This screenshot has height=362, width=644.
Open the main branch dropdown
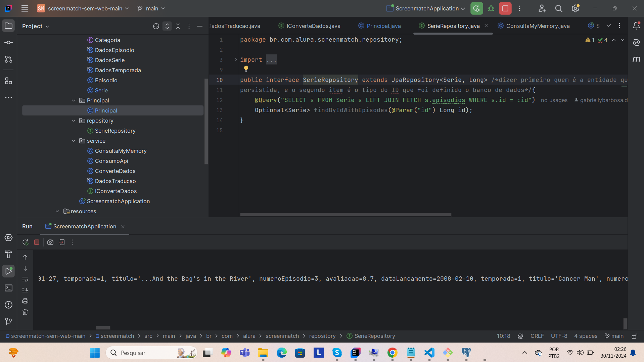(151, 8)
